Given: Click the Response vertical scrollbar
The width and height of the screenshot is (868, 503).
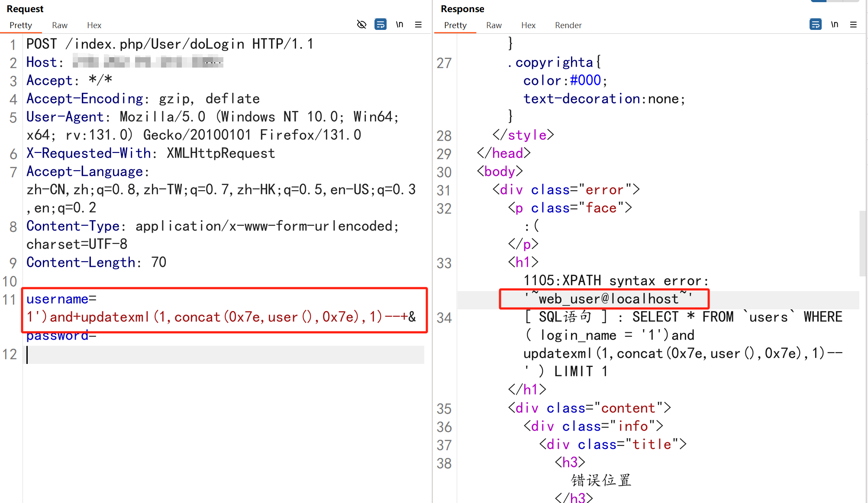Looking at the screenshot, I should coord(863,243).
